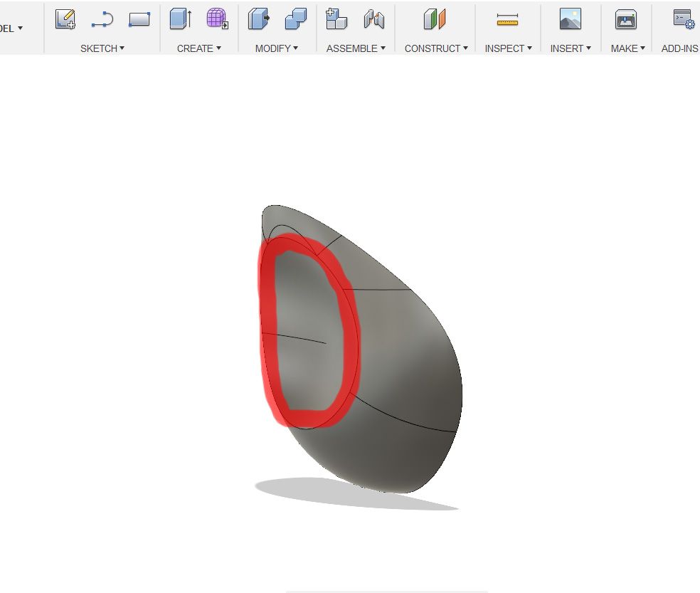Open the MODIFY dropdown menu

click(276, 48)
